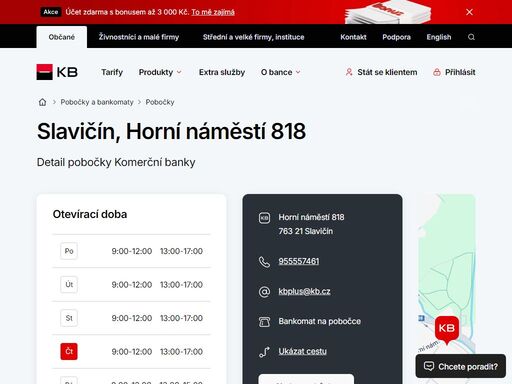Open Tarify in main navigation
512x384 pixels.
112,72
